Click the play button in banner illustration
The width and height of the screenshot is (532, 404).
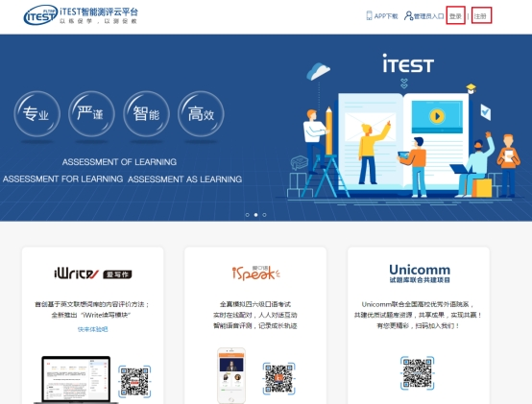click(437, 116)
